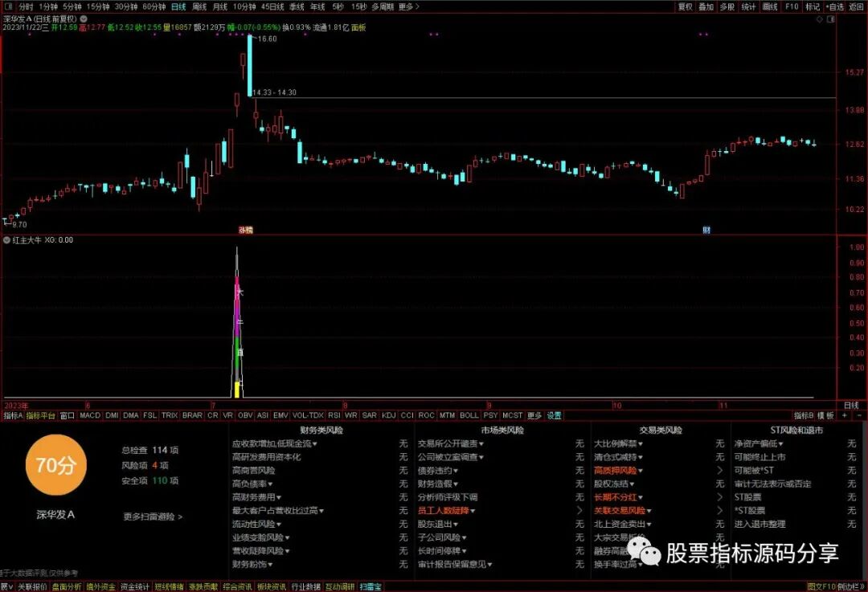The height and width of the screenshot is (592, 868).
Task: Open the dropdown arrow beside 深华发A title
Action: click(84, 18)
